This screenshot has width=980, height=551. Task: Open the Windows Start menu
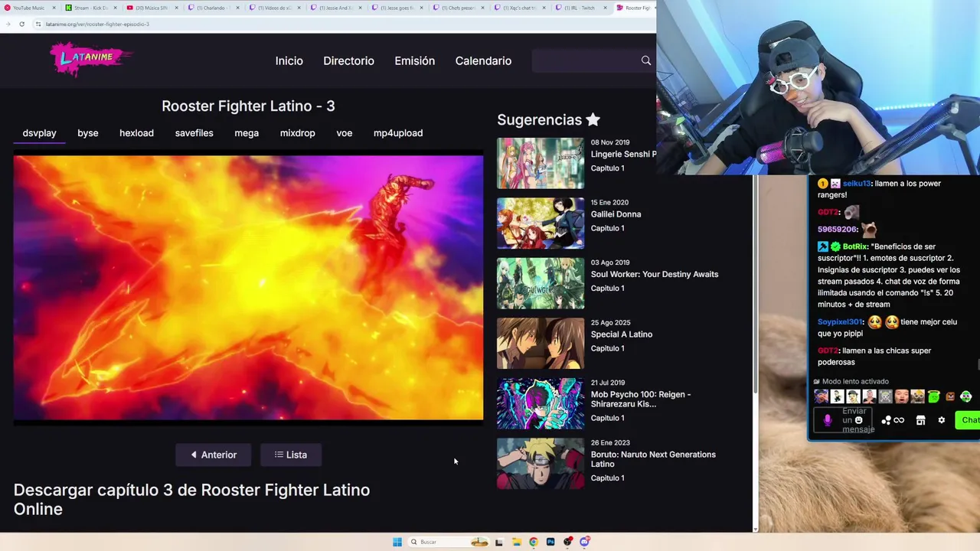click(x=397, y=542)
